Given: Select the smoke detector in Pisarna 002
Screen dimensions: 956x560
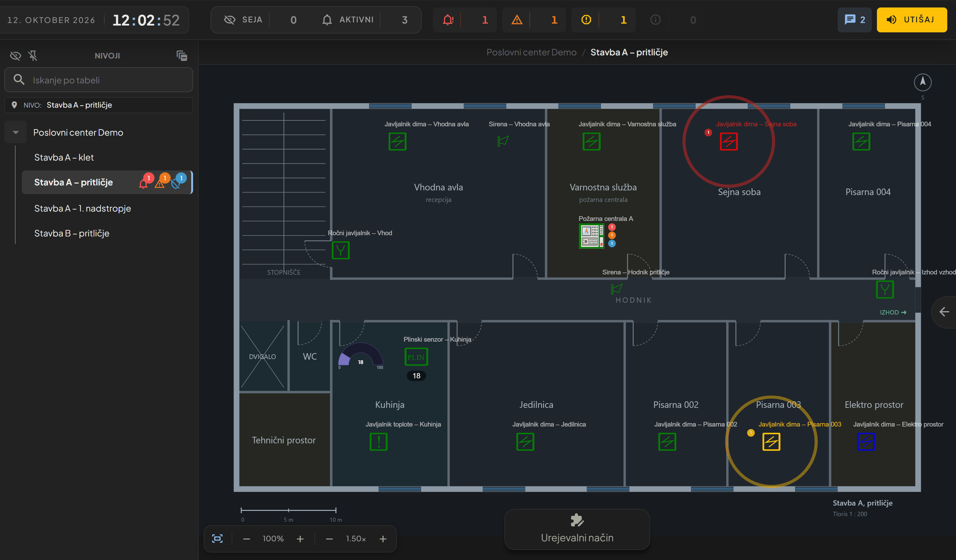Looking at the screenshot, I should pyautogui.click(x=667, y=442).
